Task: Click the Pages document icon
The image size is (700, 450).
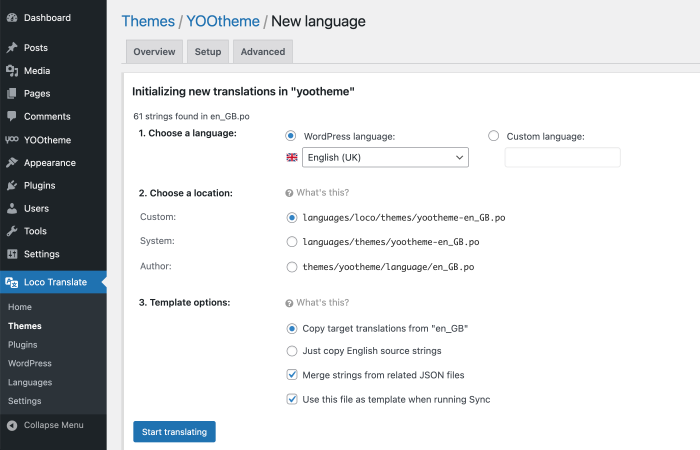Action: click(x=12, y=93)
